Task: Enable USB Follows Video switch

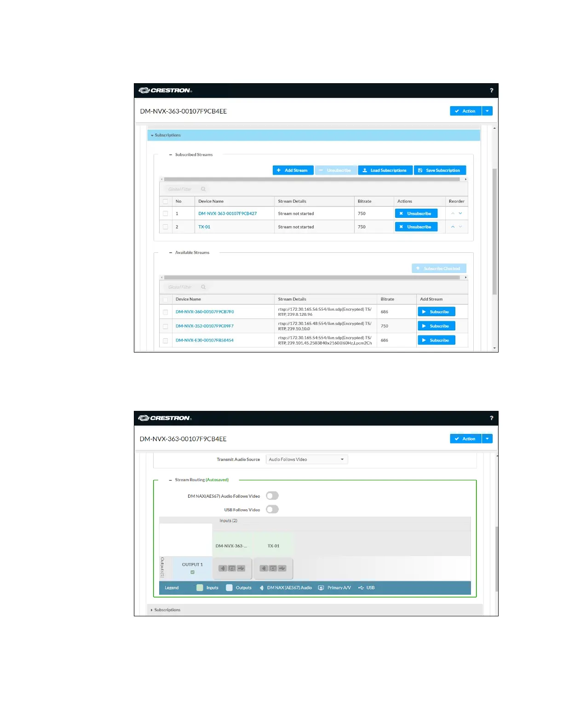Action: coord(272,509)
